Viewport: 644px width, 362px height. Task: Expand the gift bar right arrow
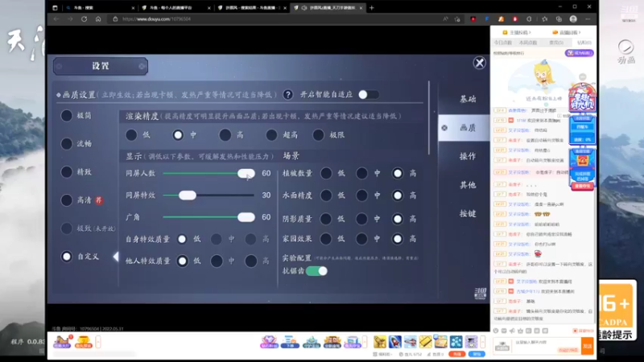click(x=482, y=341)
